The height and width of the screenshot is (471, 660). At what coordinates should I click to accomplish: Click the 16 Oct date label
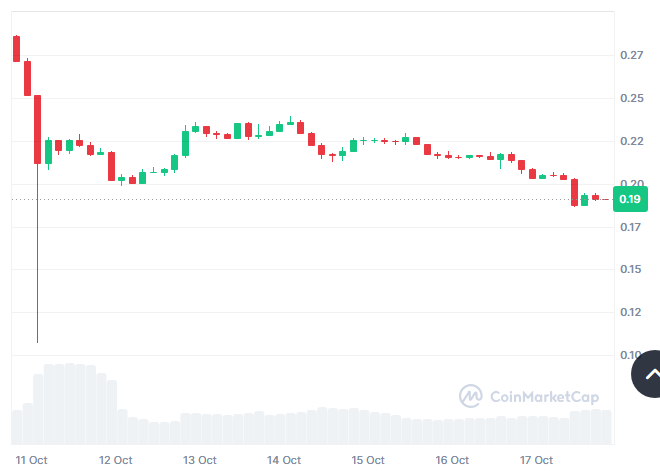point(452,460)
